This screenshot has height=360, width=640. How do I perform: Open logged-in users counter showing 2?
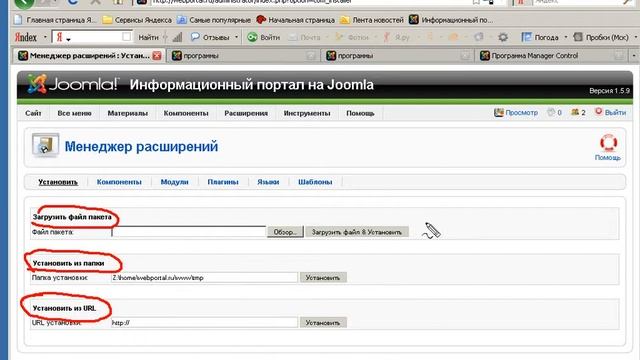578,112
